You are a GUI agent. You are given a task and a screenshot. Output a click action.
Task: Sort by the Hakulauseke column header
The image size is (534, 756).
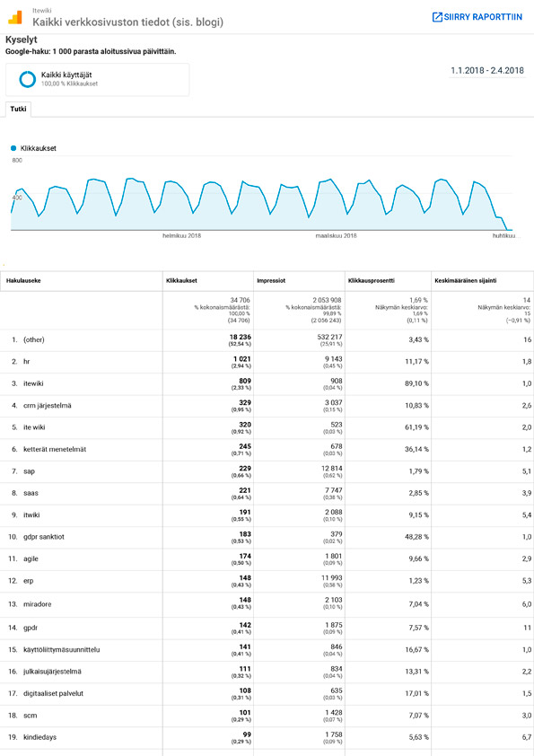tap(23, 281)
